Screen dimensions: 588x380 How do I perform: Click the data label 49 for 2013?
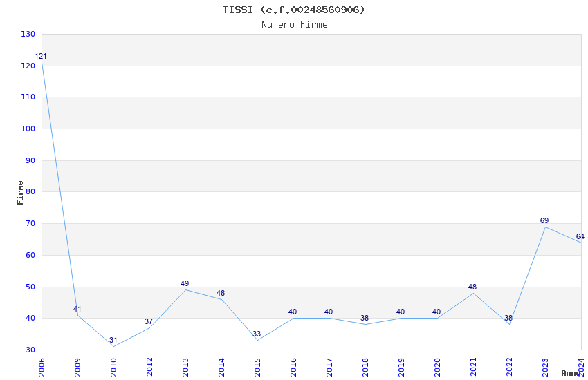tap(185, 283)
